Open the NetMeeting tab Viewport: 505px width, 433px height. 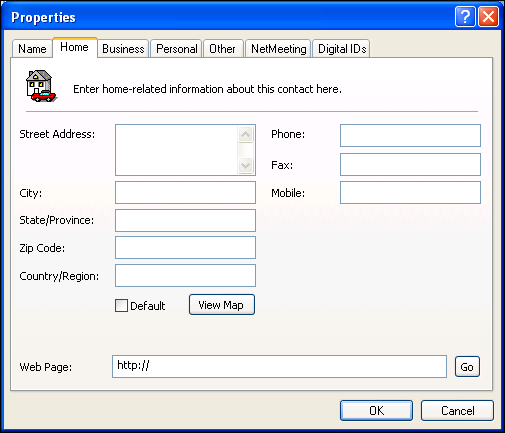pos(279,49)
